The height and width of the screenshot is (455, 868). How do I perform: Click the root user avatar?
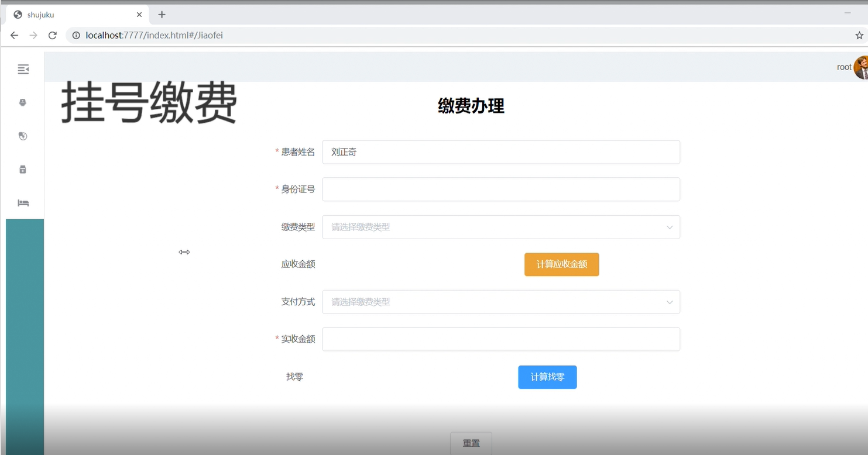861,67
